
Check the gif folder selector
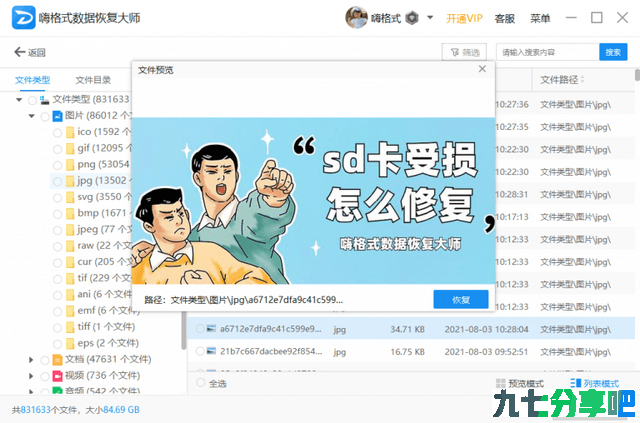[58, 149]
